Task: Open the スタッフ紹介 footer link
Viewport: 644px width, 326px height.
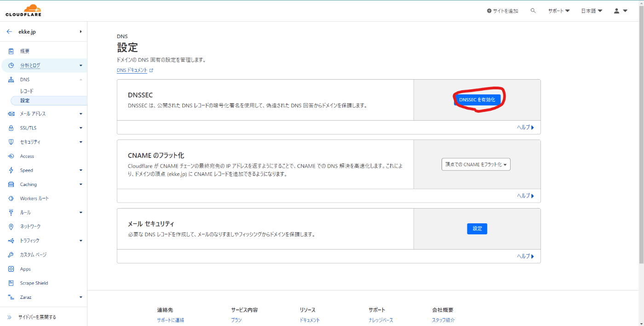Action: click(x=443, y=320)
